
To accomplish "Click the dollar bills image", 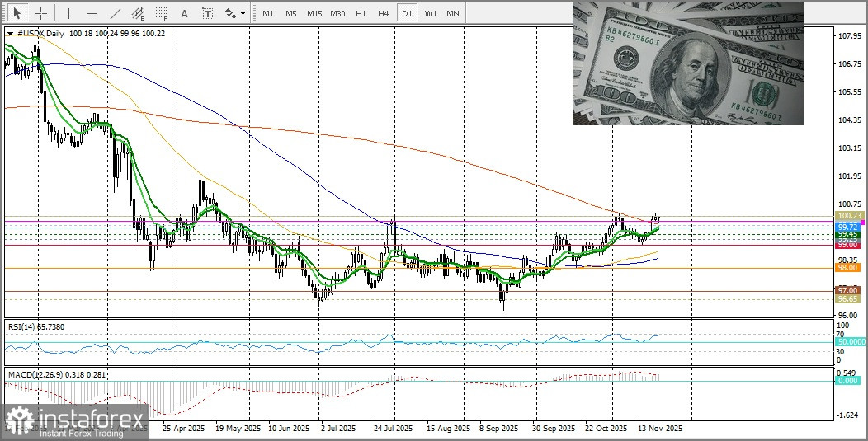I will (x=687, y=63).
